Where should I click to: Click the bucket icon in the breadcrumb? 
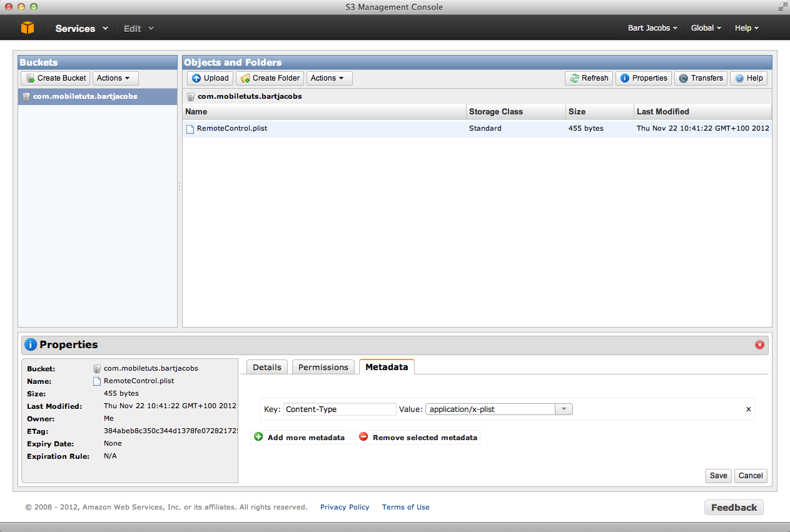pyautogui.click(x=191, y=97)
